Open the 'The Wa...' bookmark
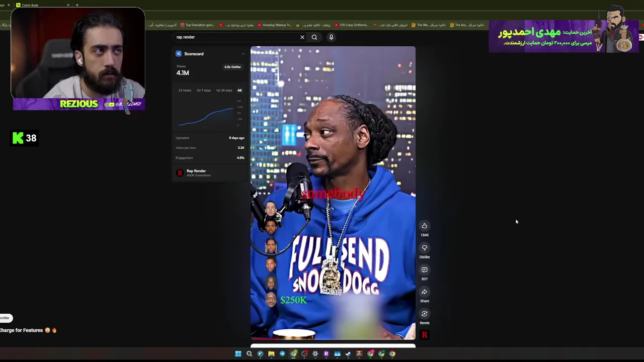The height and width of the screenshot is (362, 644). coord(428,25)
